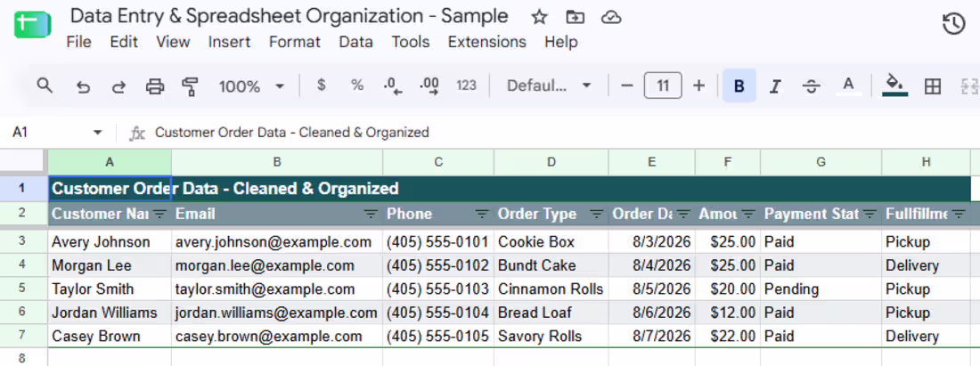Format as percent
Image resolution: width=980 pixels, height=366 pixels.
[x=357, y=85]
